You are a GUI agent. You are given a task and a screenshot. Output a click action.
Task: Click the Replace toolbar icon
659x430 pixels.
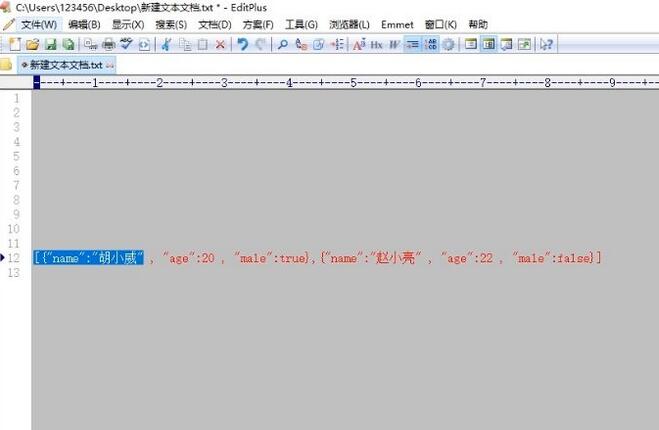(x=301, y=44)
